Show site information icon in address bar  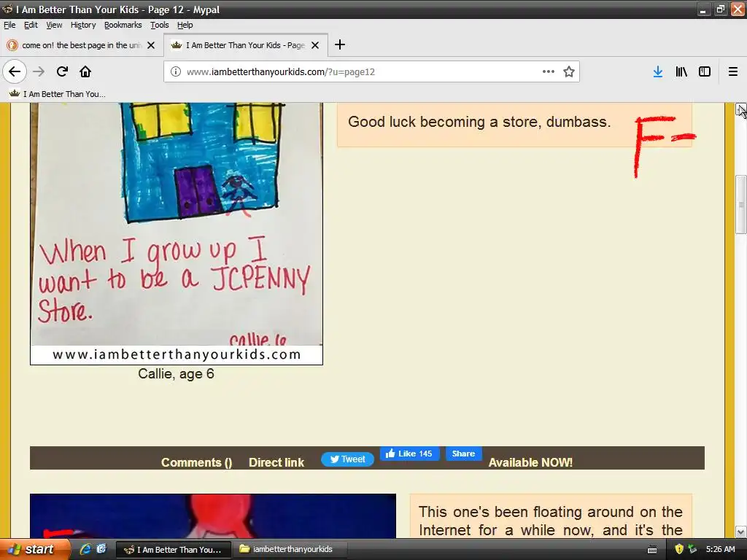(176, 71)
